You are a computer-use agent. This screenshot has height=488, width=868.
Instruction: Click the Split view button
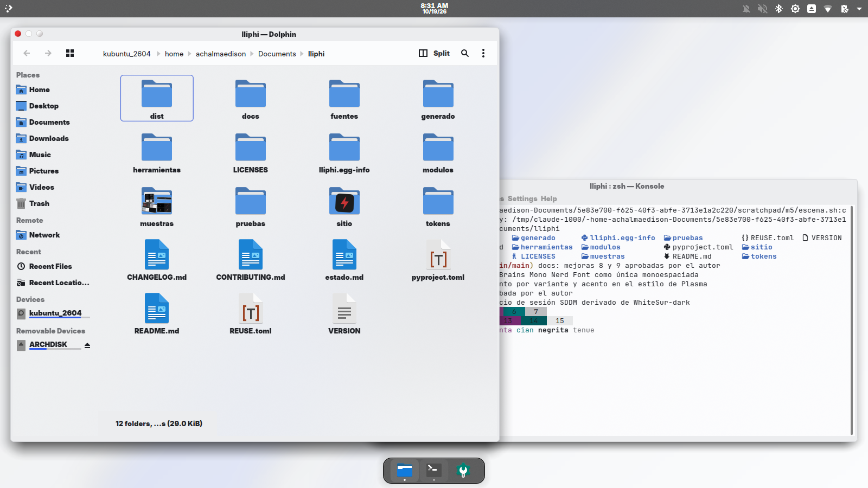[435, 53]
